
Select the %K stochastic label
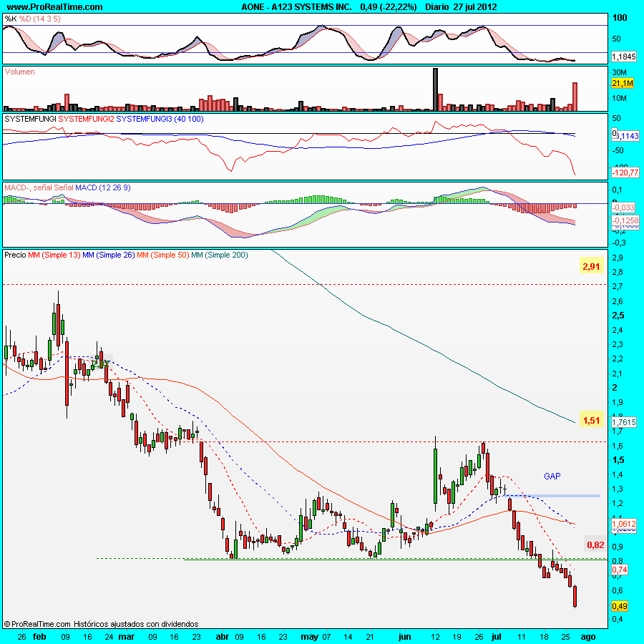pos(11,19)
